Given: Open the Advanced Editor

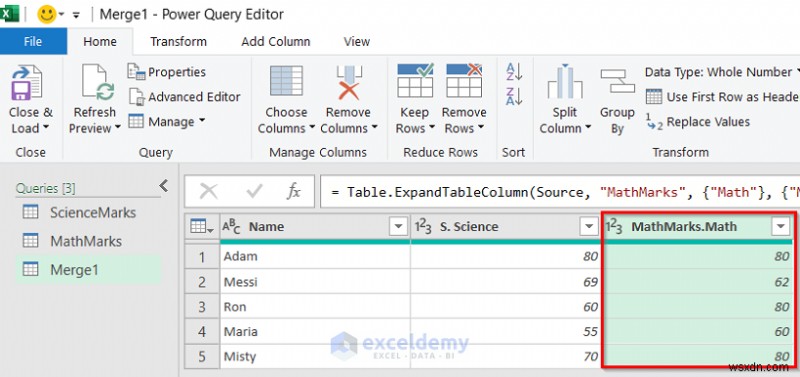Looking at the screenshot, I should coord(184,97).
